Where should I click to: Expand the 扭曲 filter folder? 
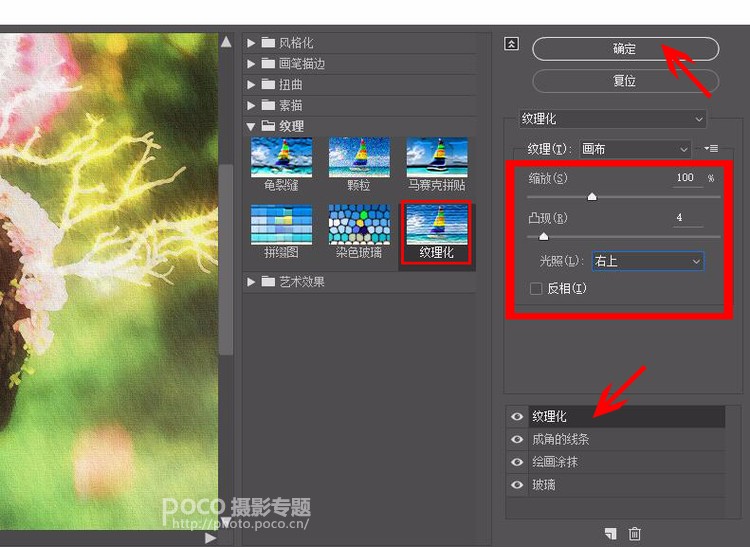(251, 85)
